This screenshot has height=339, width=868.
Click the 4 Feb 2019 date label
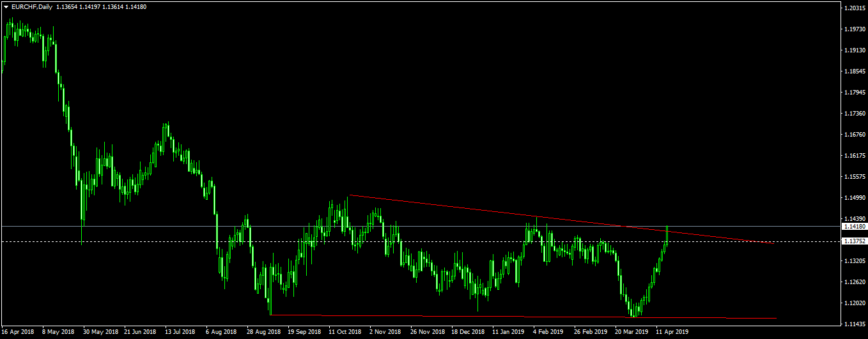point(550,333)
